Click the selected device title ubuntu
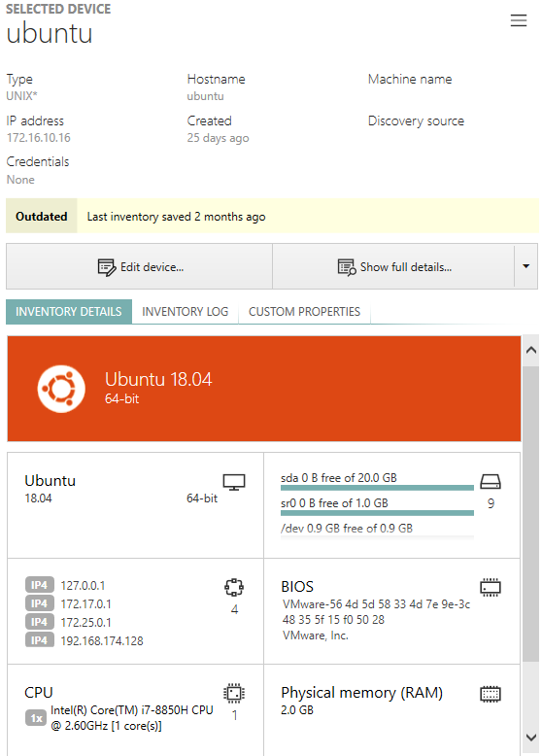Image resolution: width=542 pixels, height=756 pixels. click(x=50, y=33)
